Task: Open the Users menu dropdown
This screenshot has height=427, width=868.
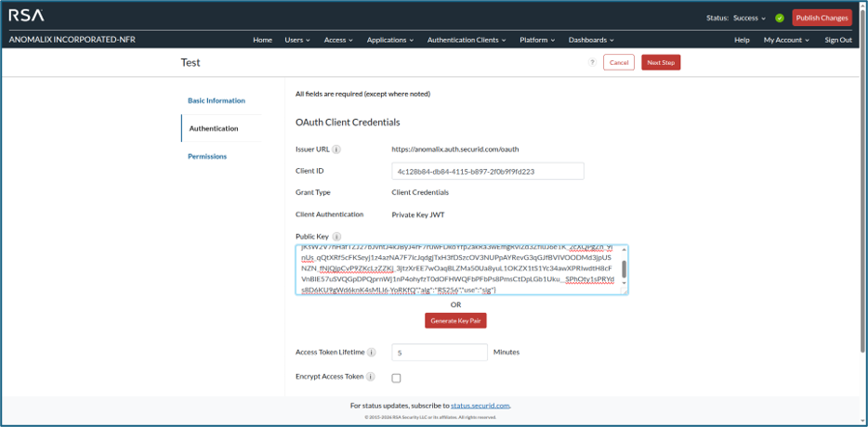Action: [297, 40]
